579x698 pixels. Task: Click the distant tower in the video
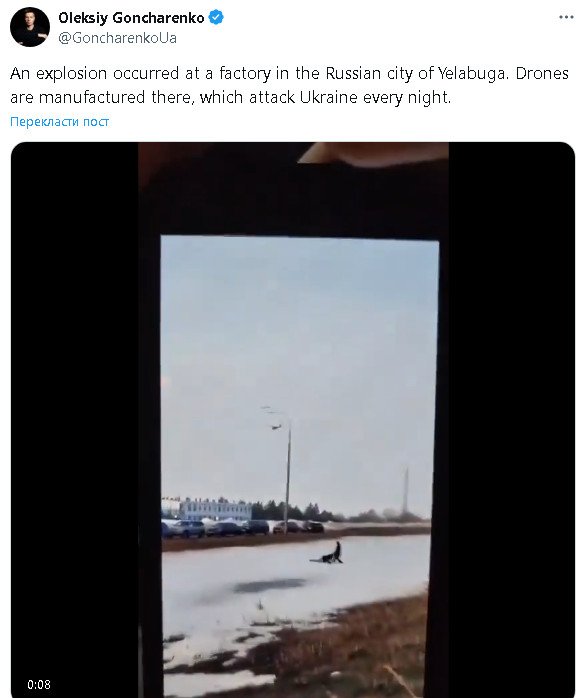405,490
